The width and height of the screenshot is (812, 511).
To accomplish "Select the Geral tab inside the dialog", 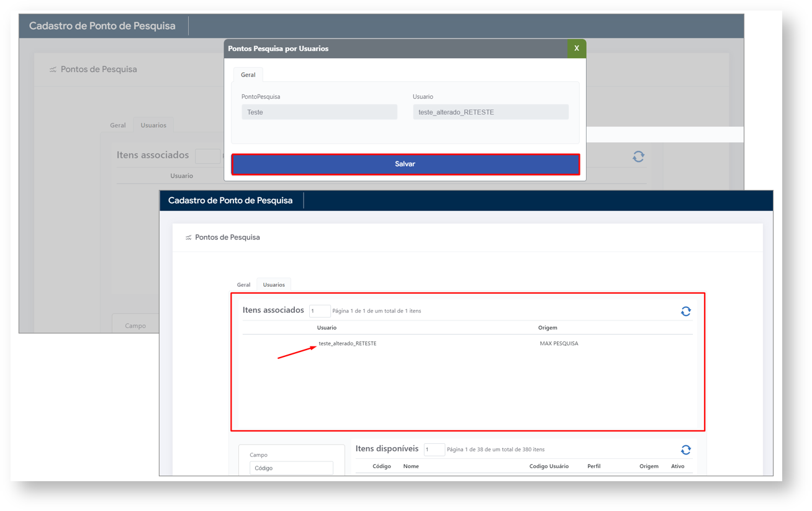I will [x=248, y=75].
